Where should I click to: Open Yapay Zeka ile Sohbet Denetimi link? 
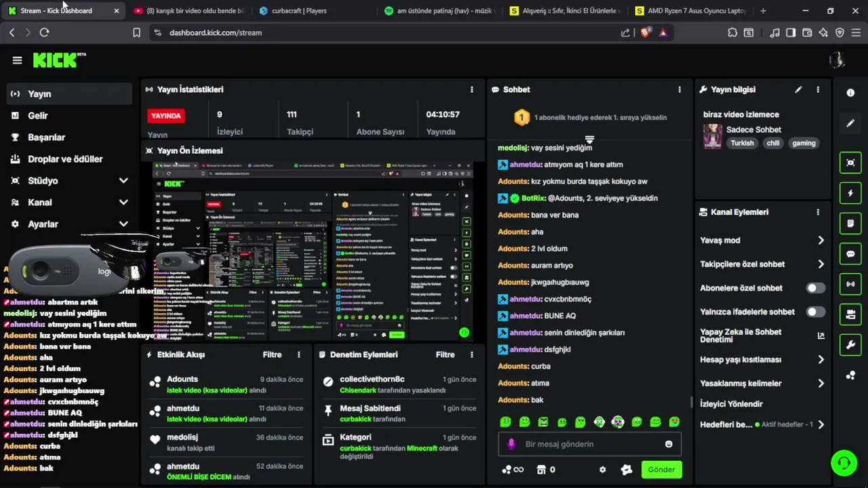(x=762, y=335)
